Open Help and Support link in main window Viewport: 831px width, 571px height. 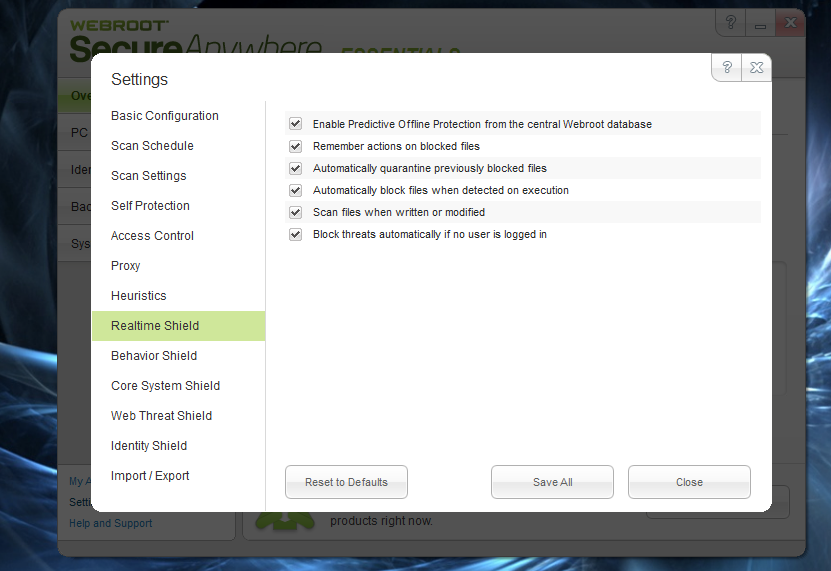pyautogui.click(x=110, y=523)
